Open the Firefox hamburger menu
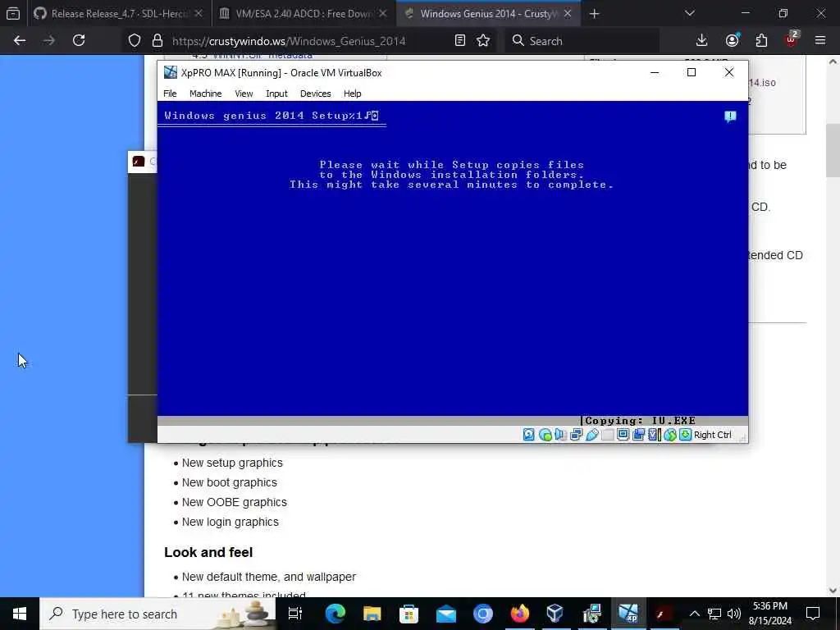Viewport: 840px width, 630px height. coord(820,41)
